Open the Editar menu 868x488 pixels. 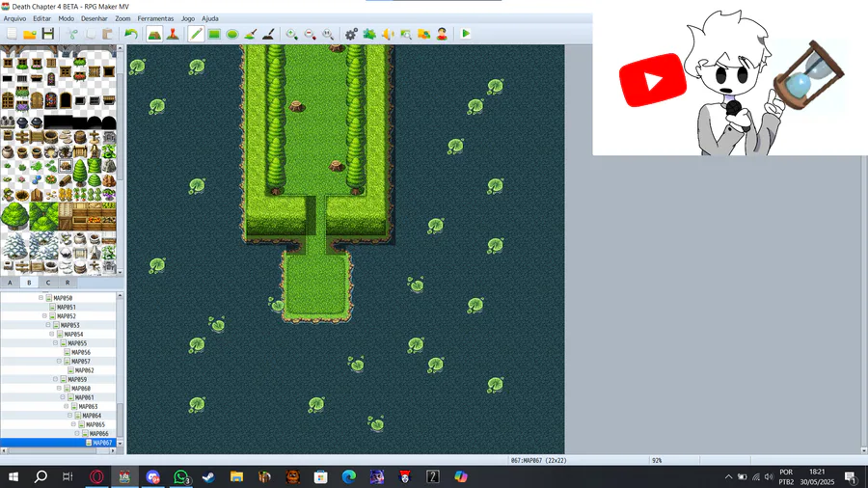pos(41,18)
